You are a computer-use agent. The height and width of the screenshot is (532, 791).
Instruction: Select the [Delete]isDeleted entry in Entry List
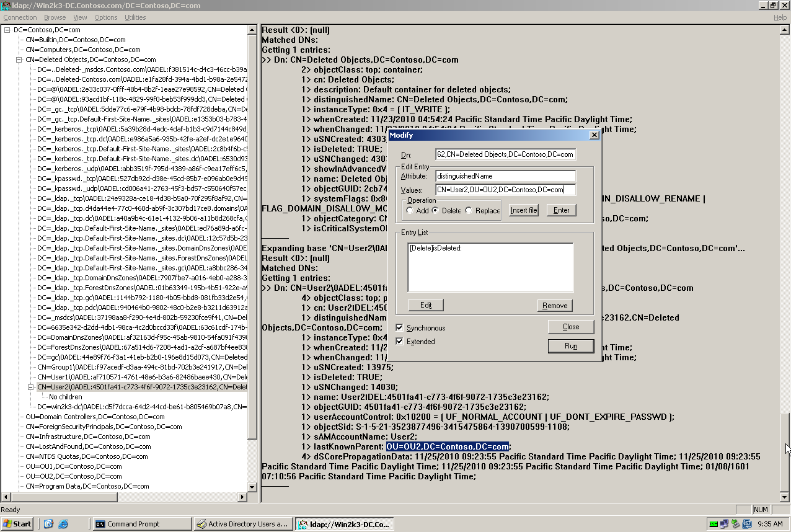coord(436,248)
